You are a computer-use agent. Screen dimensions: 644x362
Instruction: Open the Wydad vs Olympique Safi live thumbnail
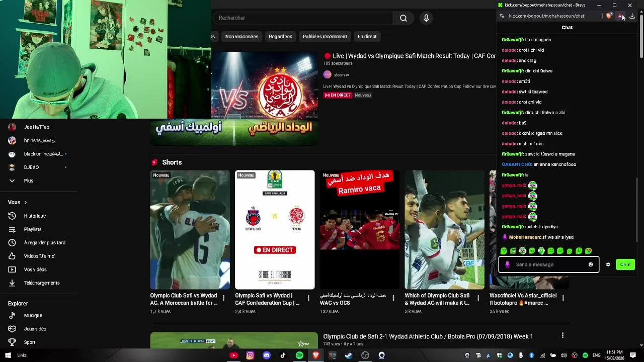tap(234, 99)
